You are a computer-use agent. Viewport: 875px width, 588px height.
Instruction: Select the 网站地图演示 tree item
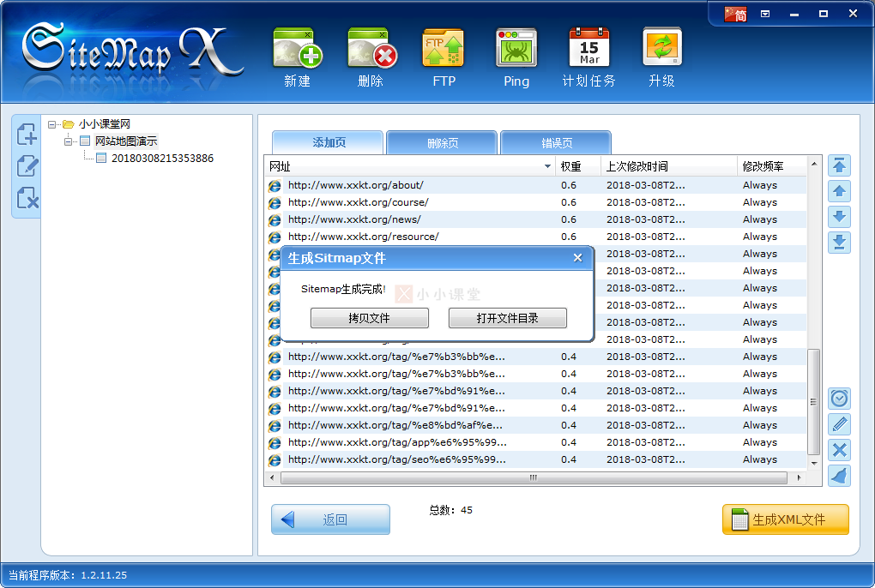[x=126, y=141]
